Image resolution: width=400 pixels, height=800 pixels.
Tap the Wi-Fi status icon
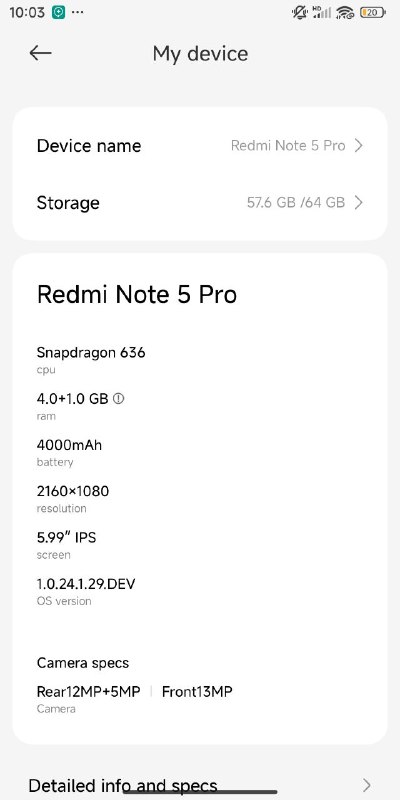tap(345, 12)
